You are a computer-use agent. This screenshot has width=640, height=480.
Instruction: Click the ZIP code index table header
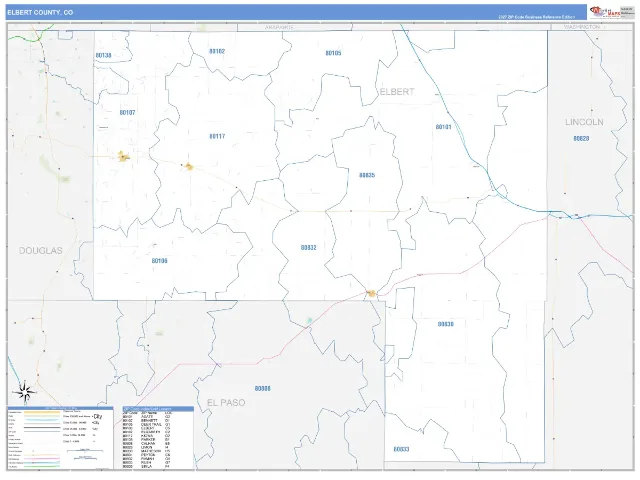tap(158, 409)
